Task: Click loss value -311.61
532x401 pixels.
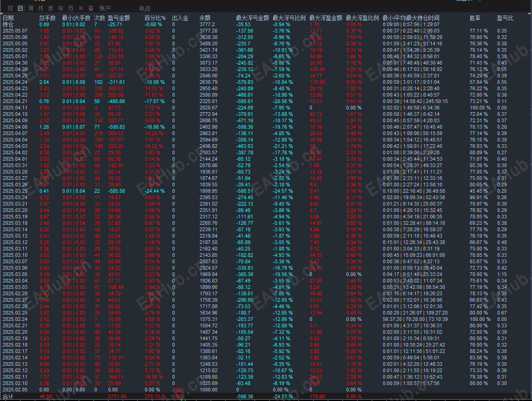Action: tap(116, 82)
